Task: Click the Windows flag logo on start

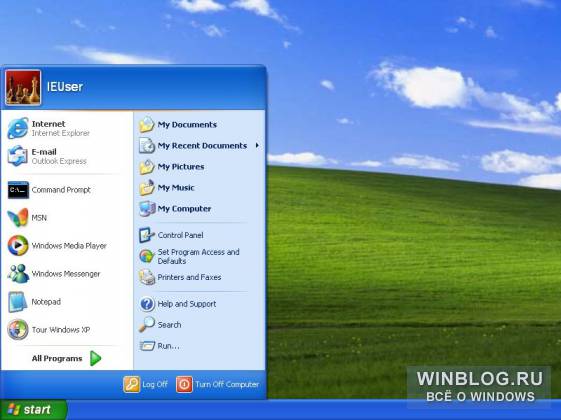Action: [x=14, y=410]
